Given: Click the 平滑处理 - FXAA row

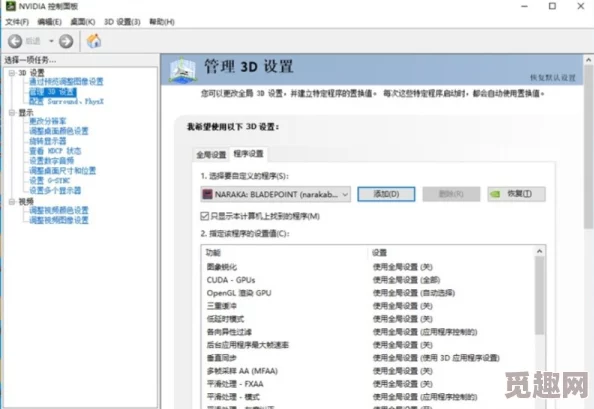Looking at the screenshot, I should tap(368, 384).
